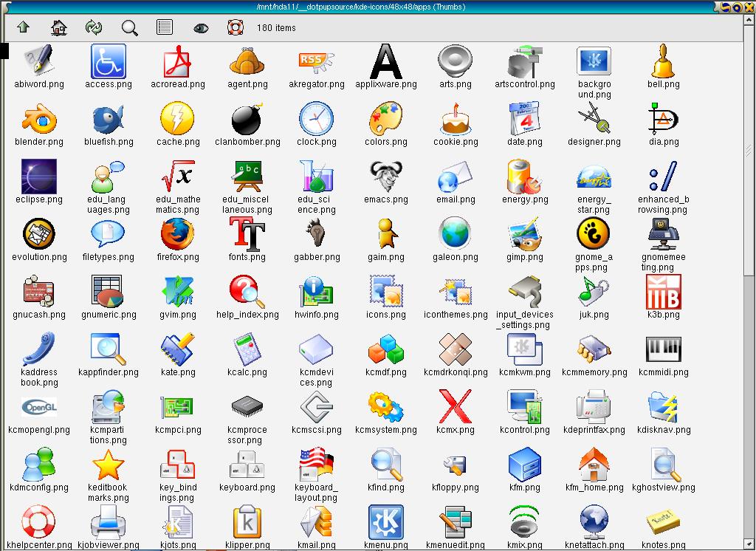Select the acroread.png icon

(178, 61)
